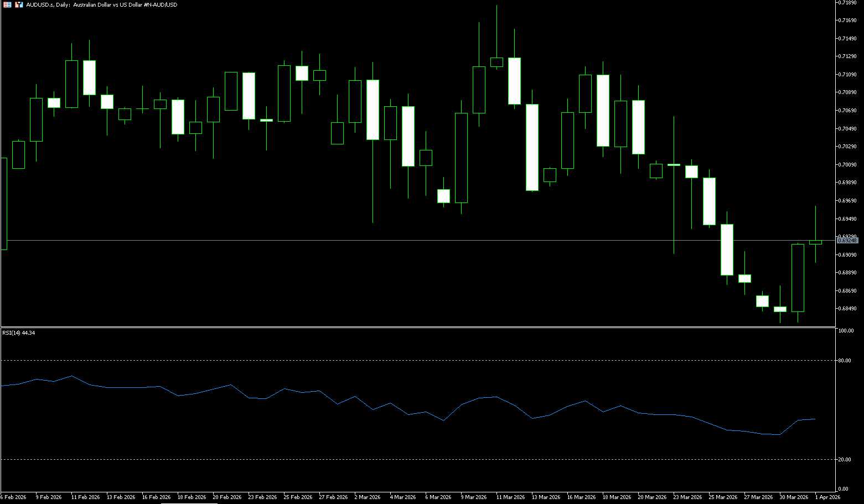Click the RSI 20.00 level label
Image resolution: width=864 pixels, height=504 pixels.
[x=845, y=460]
